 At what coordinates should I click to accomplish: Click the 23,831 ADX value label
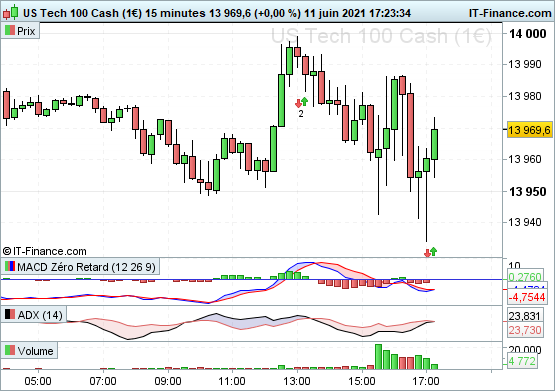pyautogui.click(x=525, y=316)
